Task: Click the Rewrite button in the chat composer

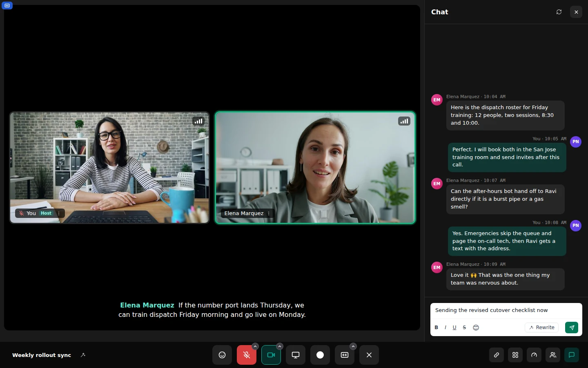Action: (542, 328)
